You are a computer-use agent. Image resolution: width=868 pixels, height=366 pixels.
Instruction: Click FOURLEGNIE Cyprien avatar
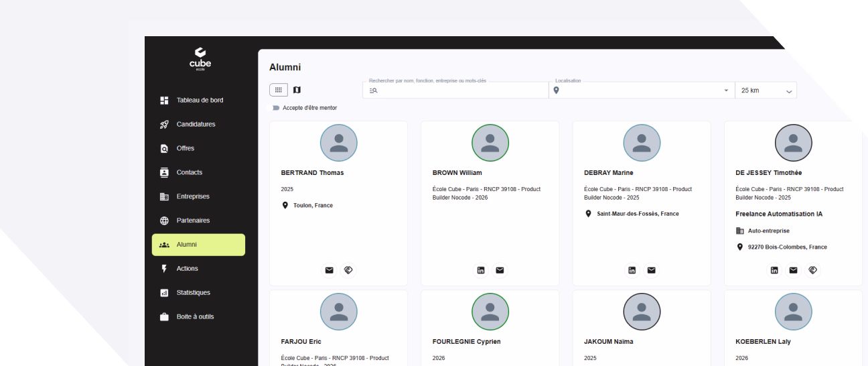pos(490,312)
